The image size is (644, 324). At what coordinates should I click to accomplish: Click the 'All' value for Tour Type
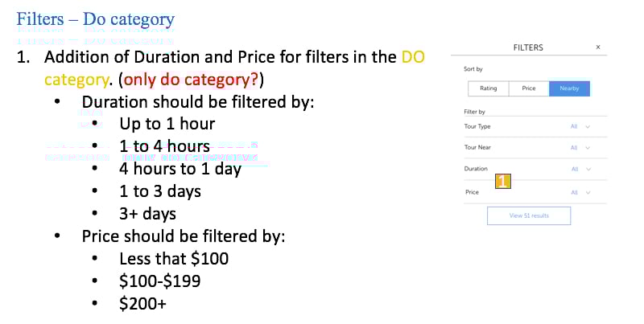(x=574, y=126)
